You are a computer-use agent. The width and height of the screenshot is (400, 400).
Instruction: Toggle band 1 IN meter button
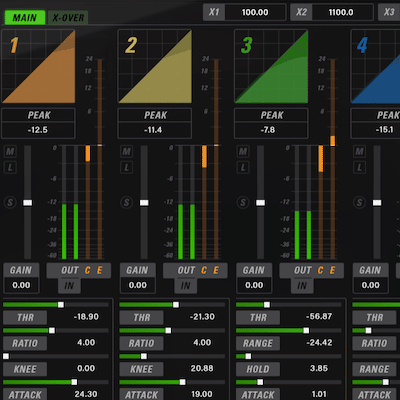tap(69, 286)
